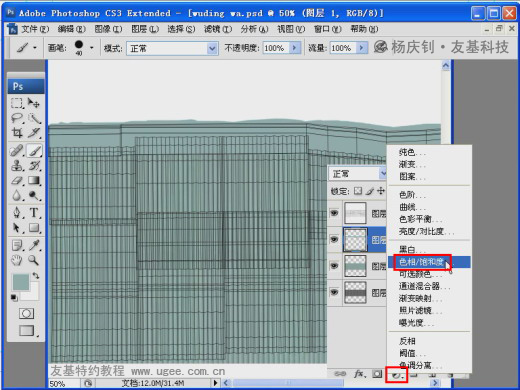Screen dimensions: 520x390
Task: Select the Rectangular Marquee tool
Action: click(17, 103)
